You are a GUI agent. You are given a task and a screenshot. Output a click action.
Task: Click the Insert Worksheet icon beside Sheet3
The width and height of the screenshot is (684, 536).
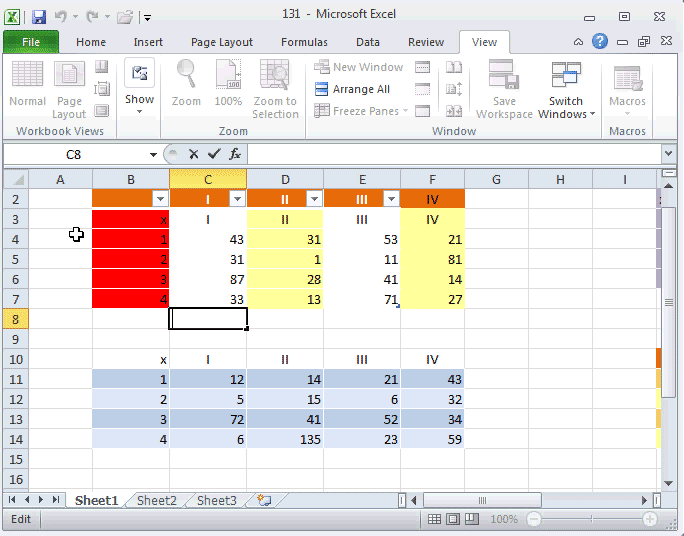coord(264,500)
